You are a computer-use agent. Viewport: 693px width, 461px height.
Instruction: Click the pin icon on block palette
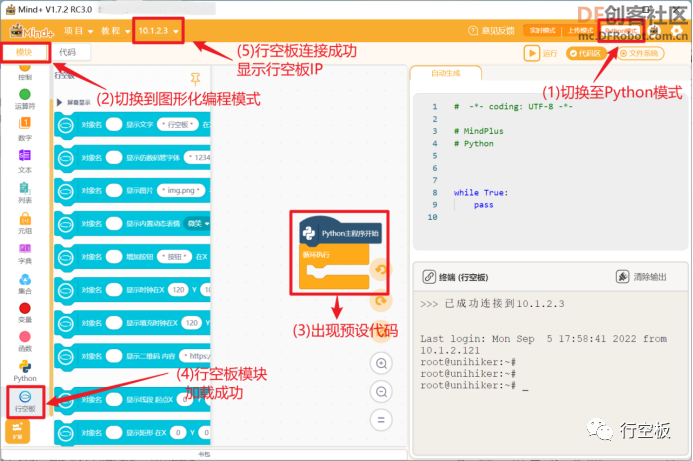195,79
